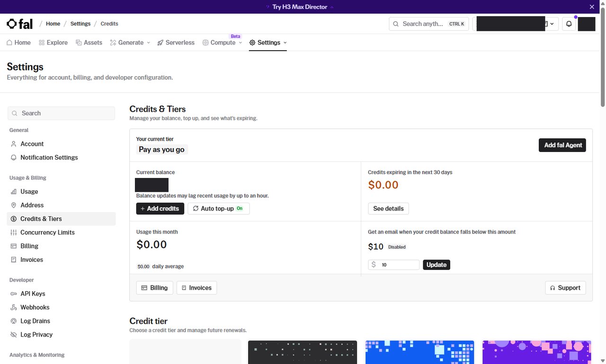Click the balance alert amount input

tap(394, 265)
